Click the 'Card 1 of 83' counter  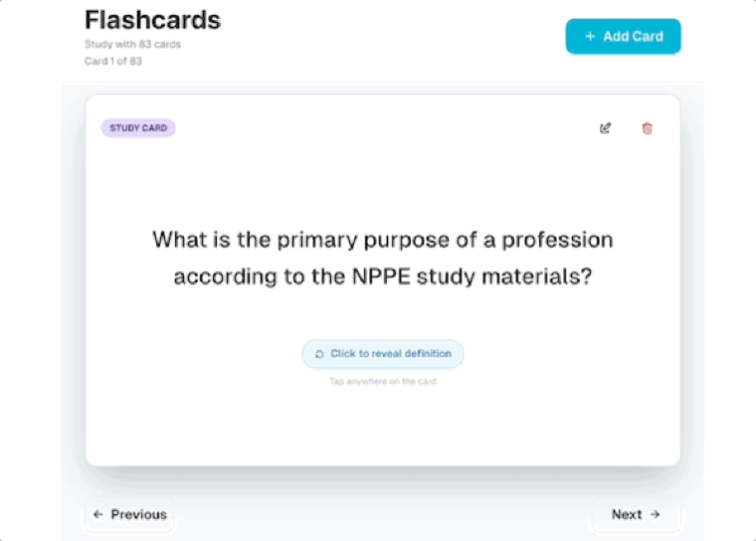point(113,61)
